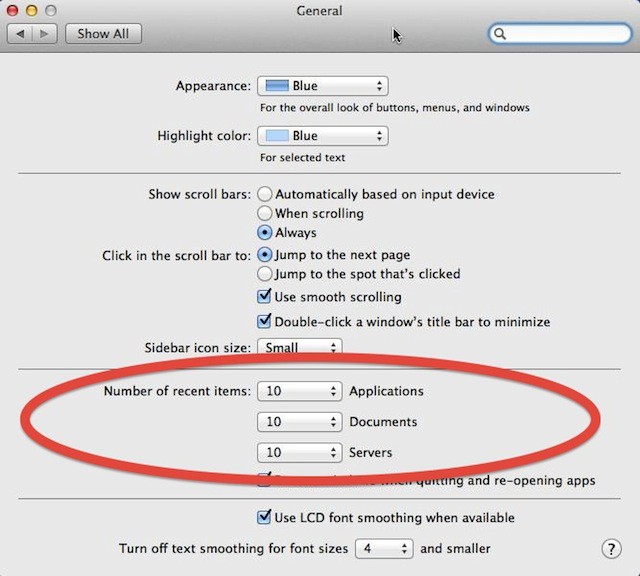
Task: Change recent Documents count dropdown
Action: tap(299, 422)
